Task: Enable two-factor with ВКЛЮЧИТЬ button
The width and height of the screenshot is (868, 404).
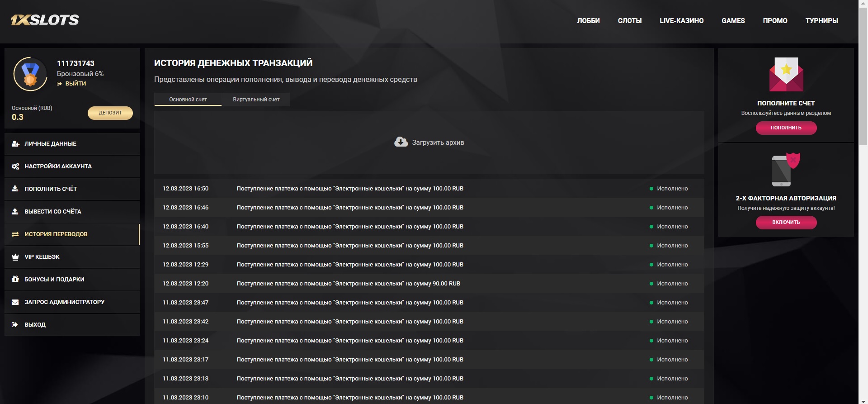Action: click(x=786, y=222)
